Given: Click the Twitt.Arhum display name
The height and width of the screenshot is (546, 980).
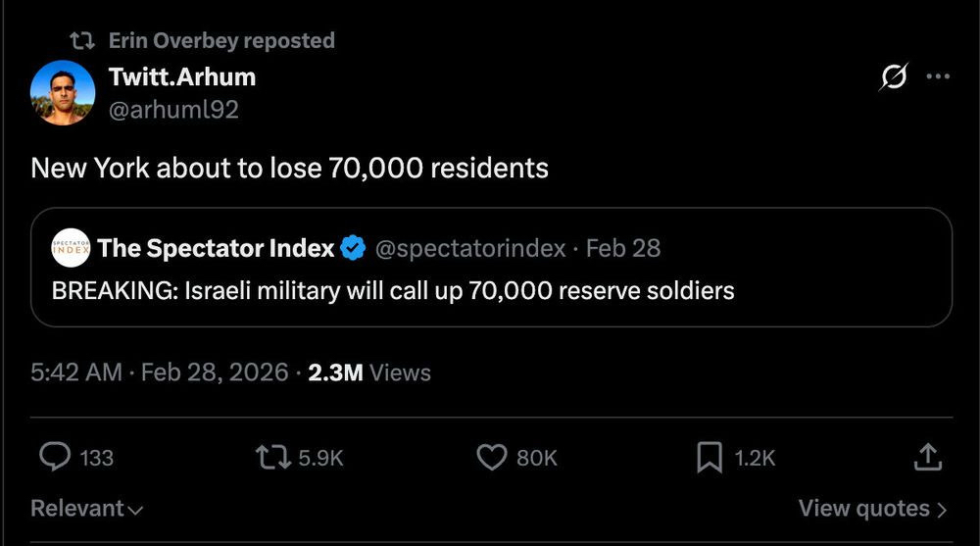Looking at the screenshot, I should (x=181, y=76).
